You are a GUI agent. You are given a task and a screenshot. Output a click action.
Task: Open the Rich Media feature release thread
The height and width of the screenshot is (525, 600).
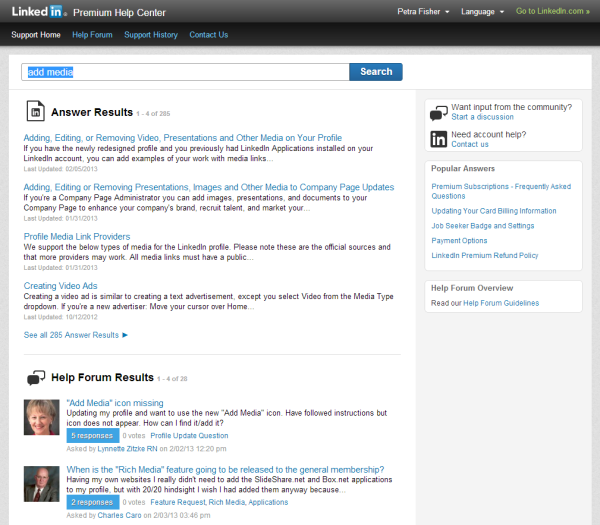pyautogui.click(x=225, y=470)
